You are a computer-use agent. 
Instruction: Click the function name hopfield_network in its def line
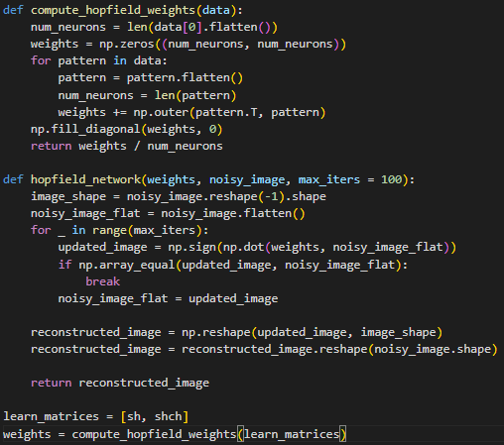85,179
